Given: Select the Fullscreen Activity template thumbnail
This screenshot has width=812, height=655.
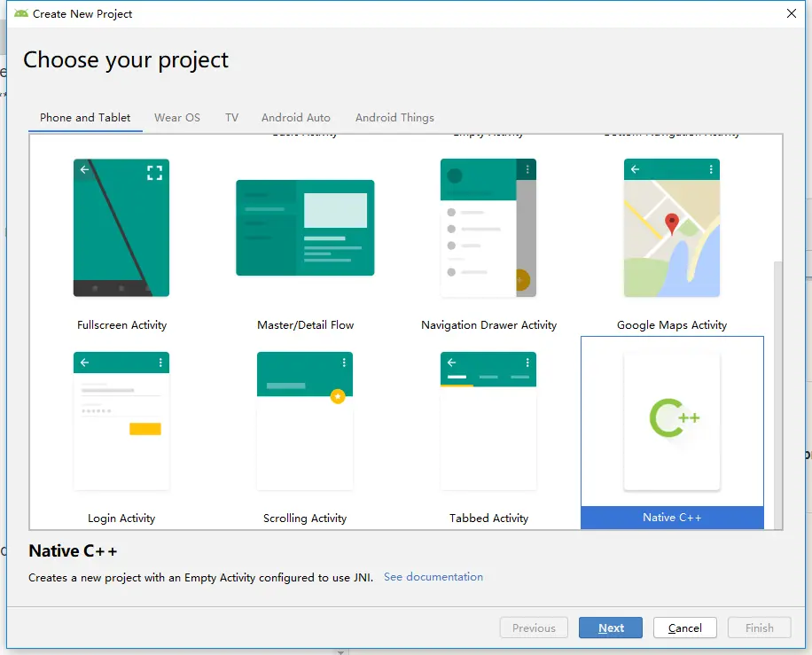Looking at the screenshot, I should tap(121, 227).
